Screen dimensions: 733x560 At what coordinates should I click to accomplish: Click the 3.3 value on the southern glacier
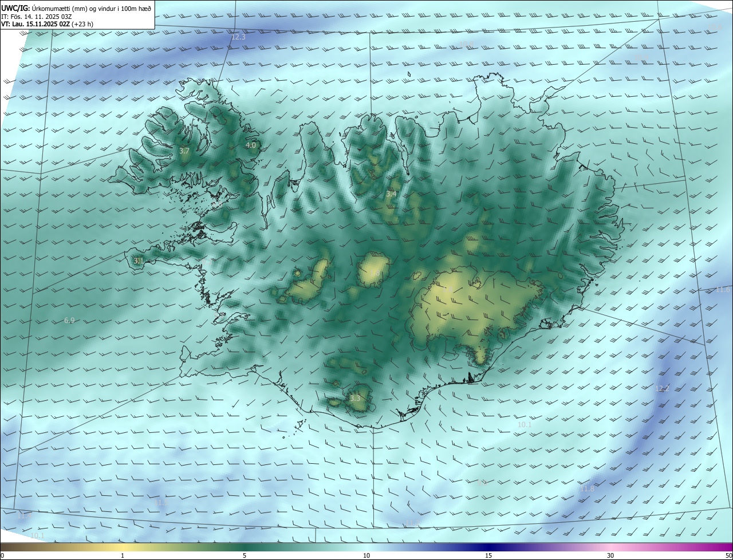click(355, 398)
